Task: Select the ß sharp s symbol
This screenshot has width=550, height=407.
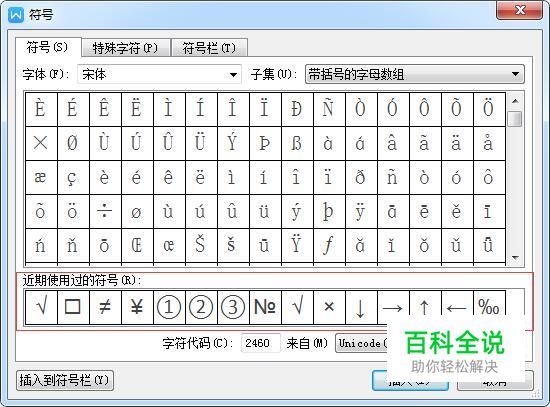Action: tap(297, 143)
